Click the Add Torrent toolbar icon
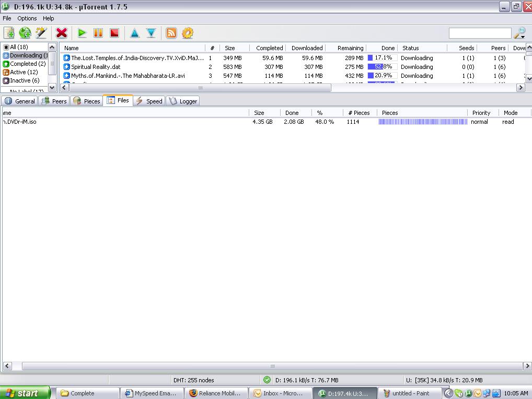Image resolution: width=532 pixels, height=399 pixels. (9, 33)
